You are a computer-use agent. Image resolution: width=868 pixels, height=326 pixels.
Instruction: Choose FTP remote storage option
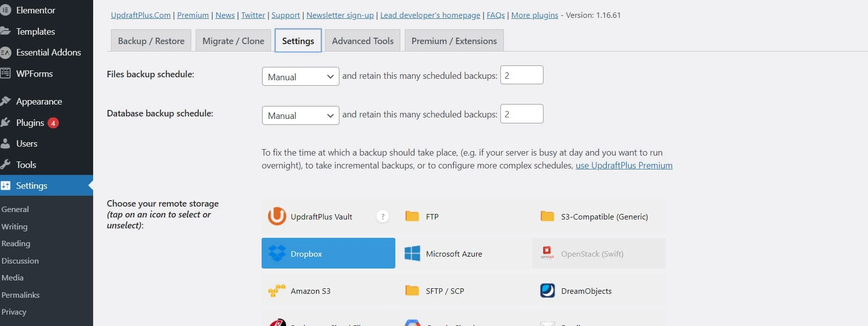click(x=464, y=216)
